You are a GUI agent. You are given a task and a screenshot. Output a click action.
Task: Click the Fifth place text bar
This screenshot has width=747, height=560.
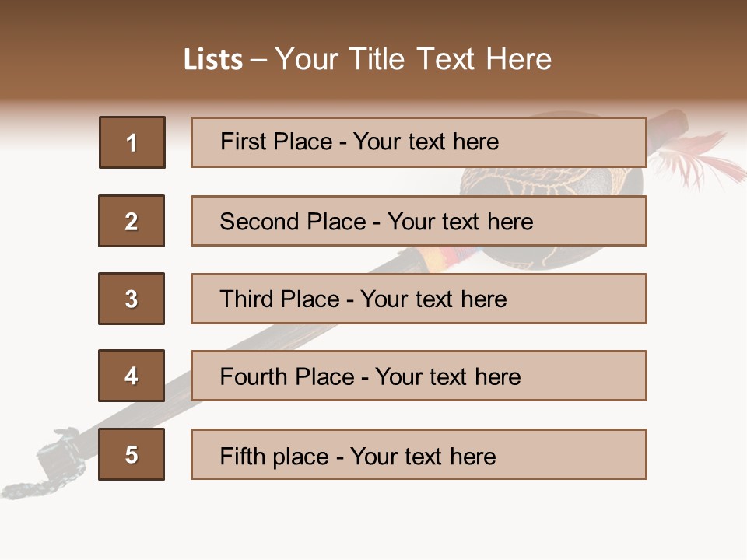(419, 454)
